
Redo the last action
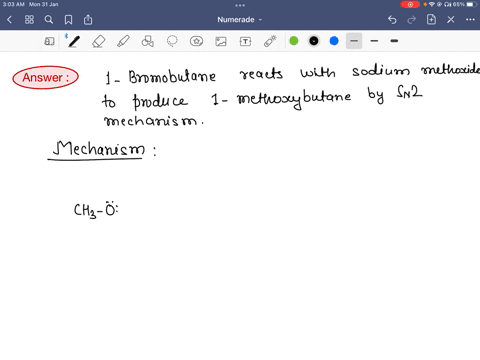click(412, 20)
